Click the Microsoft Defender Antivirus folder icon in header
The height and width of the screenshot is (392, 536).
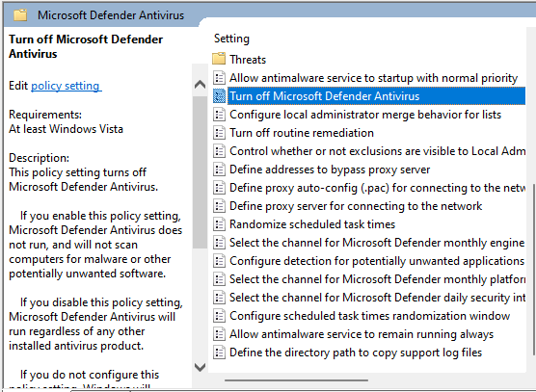[20, 14]
